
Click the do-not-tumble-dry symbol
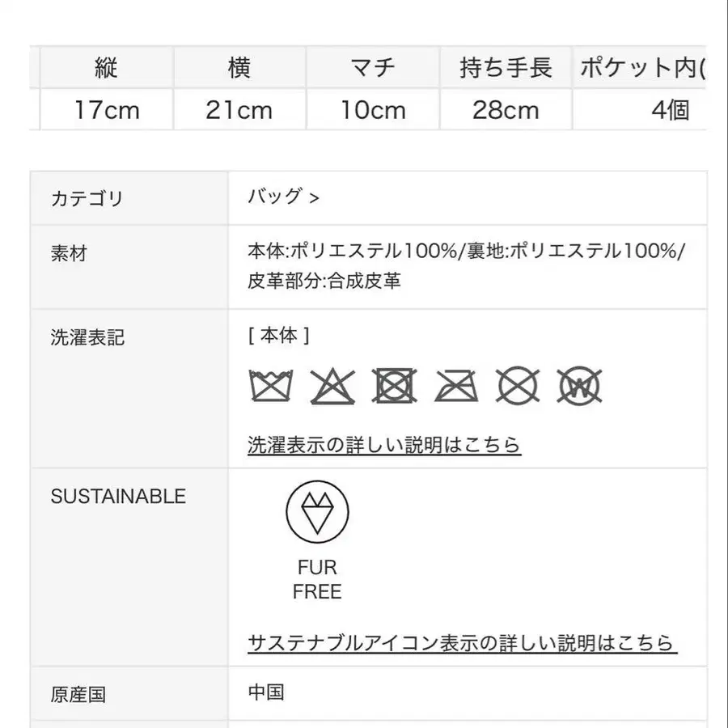pos(396,386)
